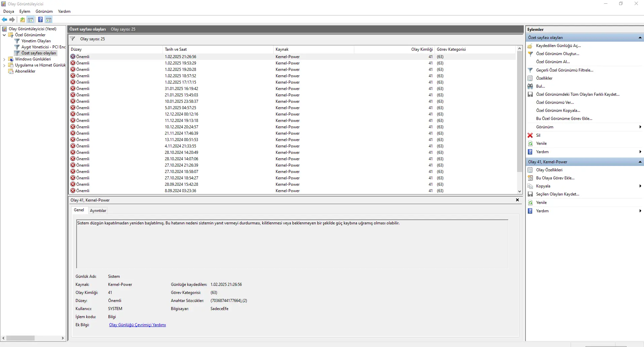Select the event dated 8.09.2024 03:23:36
The width and height of the screenshot is (644, 347).
point(292,191)
